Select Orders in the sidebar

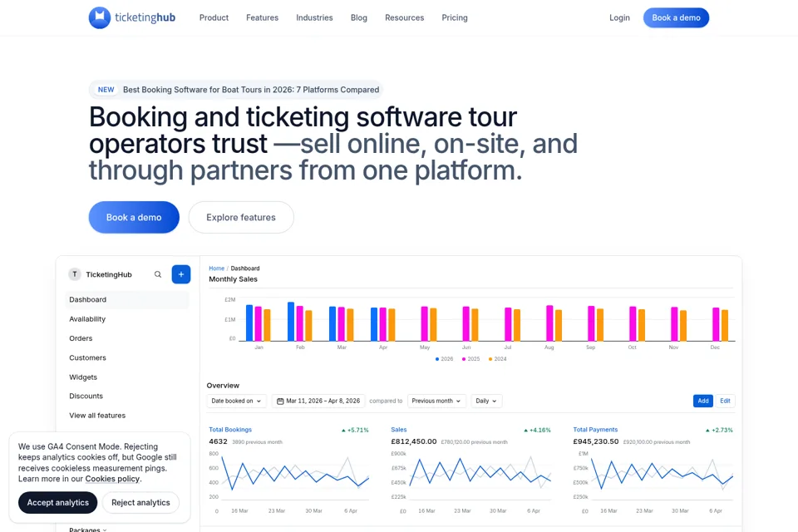(x=81, y=338)
